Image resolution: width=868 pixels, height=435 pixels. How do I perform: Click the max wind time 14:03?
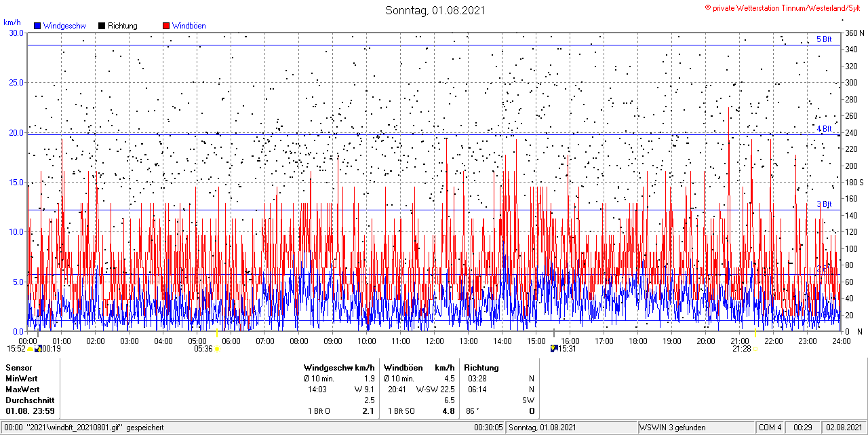click(317, 390)
